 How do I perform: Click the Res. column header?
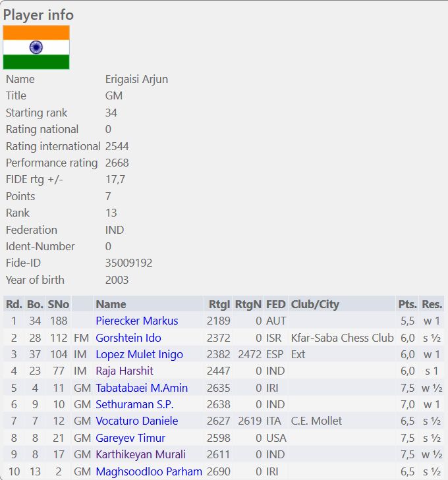coord(432,304)
